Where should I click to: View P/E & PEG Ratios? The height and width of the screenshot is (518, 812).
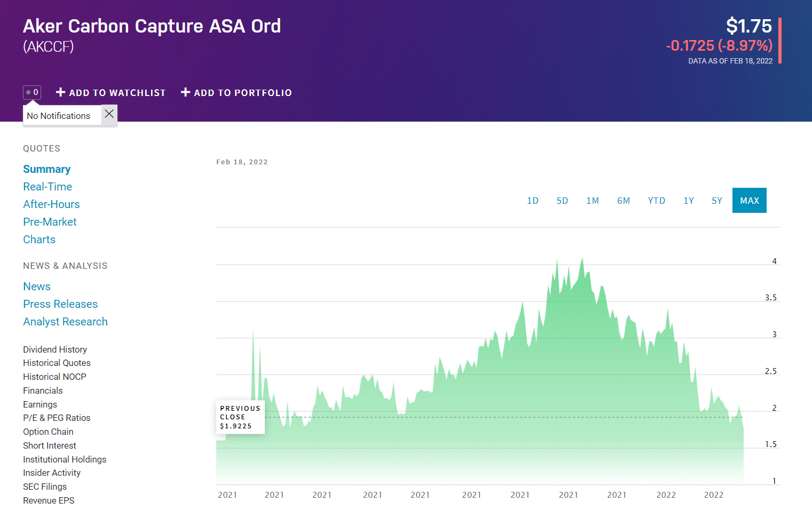57,418
